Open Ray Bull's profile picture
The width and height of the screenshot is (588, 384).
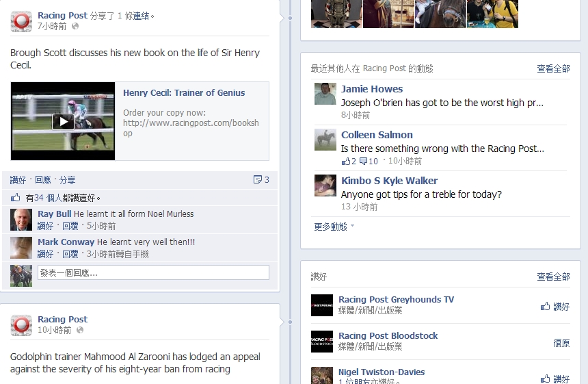tap(21, 220)
